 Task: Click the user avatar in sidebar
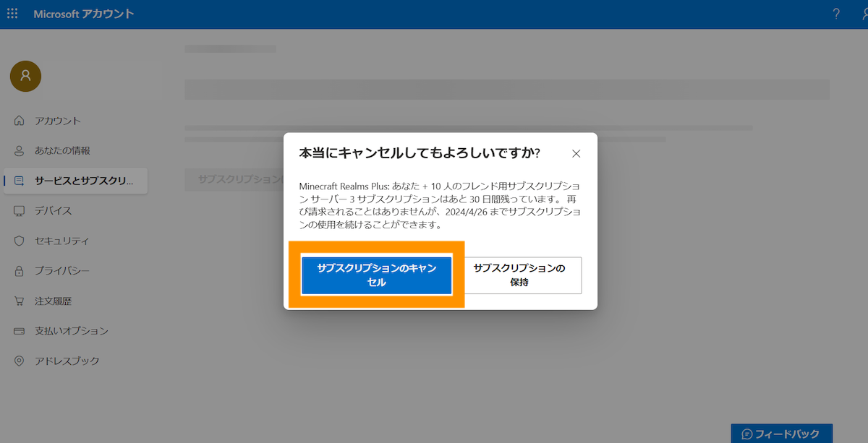(x=25, y=76)
